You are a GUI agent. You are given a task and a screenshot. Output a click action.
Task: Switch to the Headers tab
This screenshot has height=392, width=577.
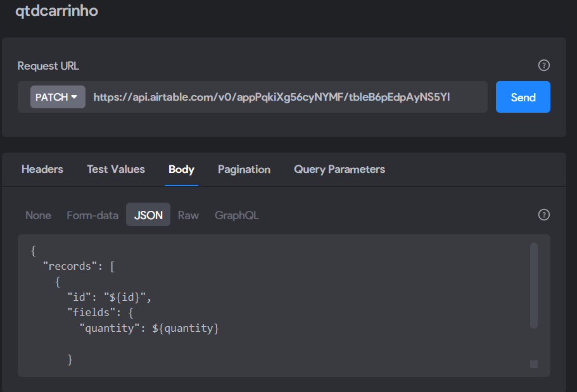tap(42, 169)
